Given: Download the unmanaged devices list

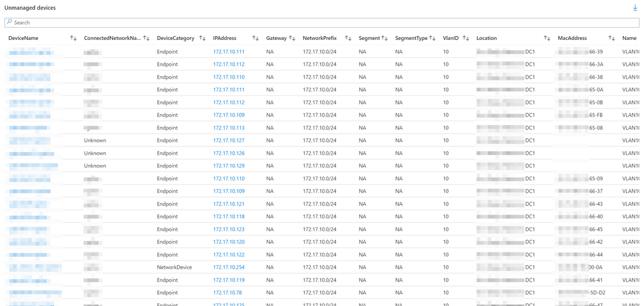Looking at the screenshot, I should (635, 8).
